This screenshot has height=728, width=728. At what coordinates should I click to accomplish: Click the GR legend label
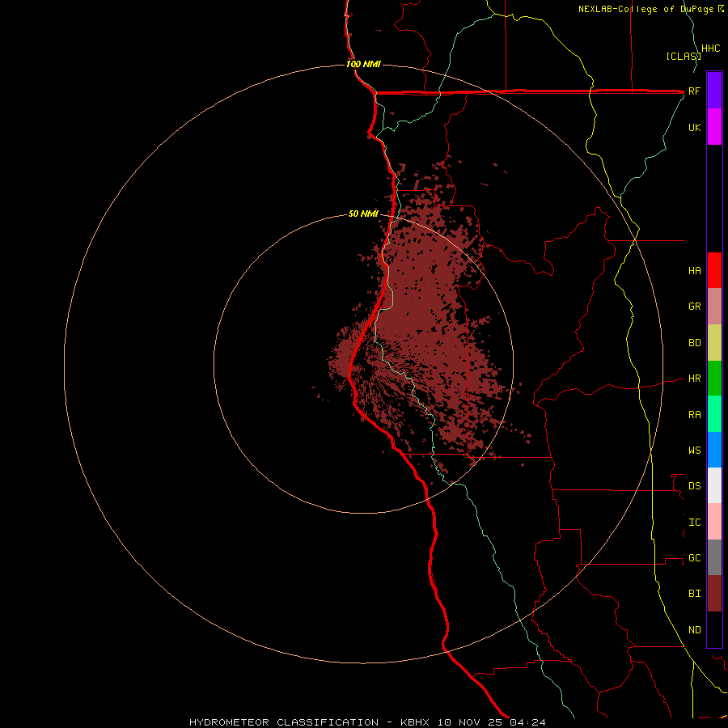click(x=694, y=307)
